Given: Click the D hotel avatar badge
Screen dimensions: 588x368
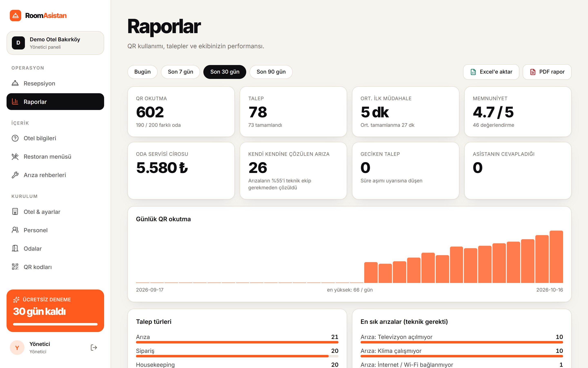Looking at the screenshot, I should click(x=18, y=43).
